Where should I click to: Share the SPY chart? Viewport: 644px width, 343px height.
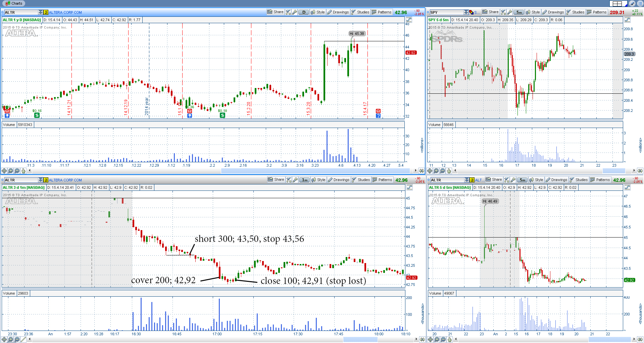(490, 12)
